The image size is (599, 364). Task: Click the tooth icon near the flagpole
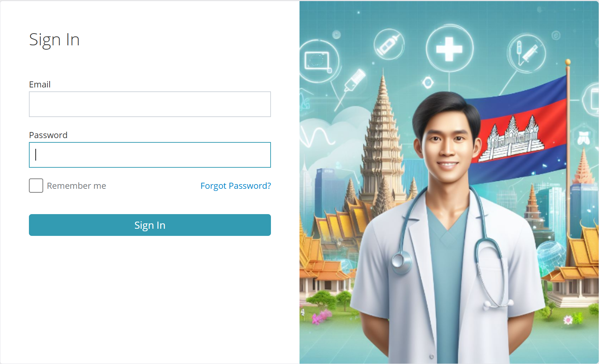pyautogui.click(x=583, y=138)
